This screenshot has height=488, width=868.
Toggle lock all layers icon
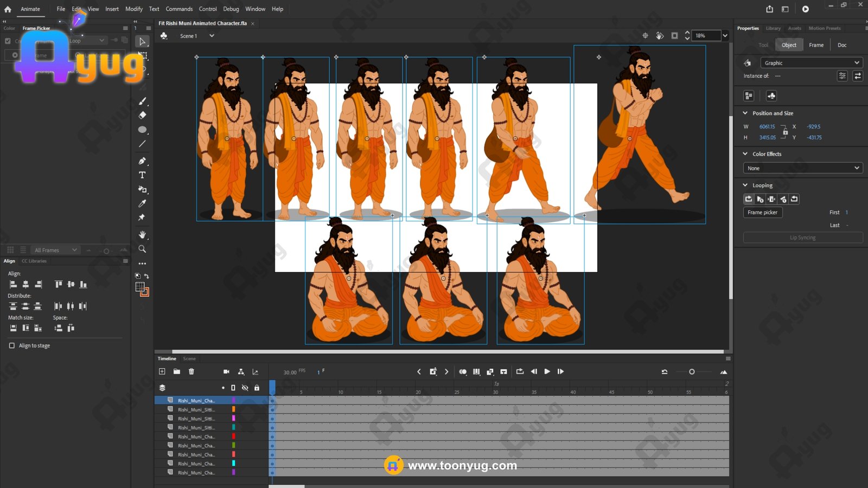[x=257, y=388]
